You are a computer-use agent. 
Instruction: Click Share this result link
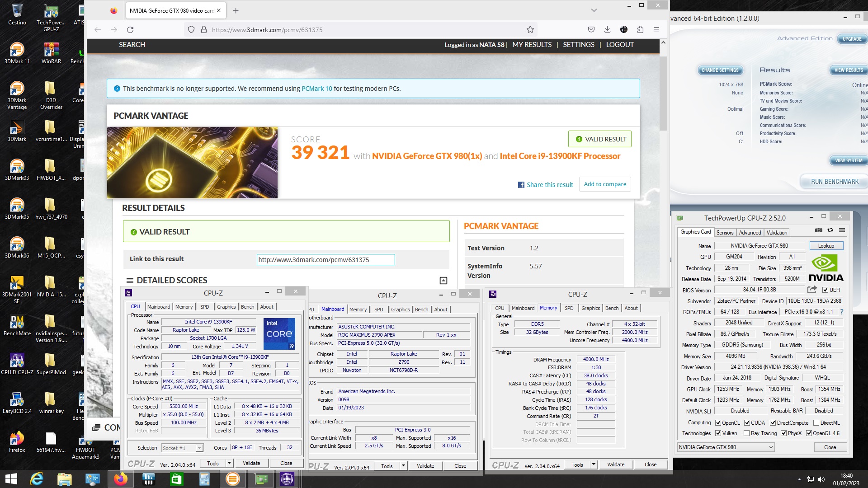[546, 185]
